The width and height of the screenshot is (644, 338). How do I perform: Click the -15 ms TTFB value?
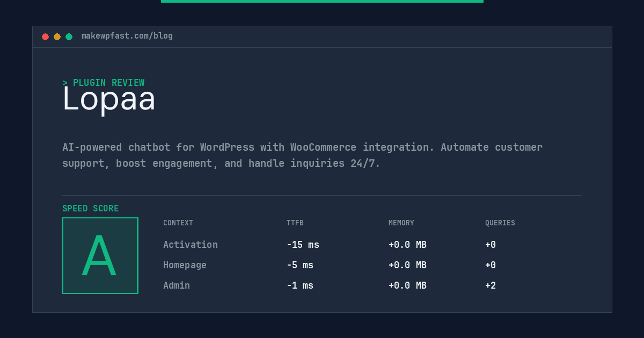coord(303,245)
